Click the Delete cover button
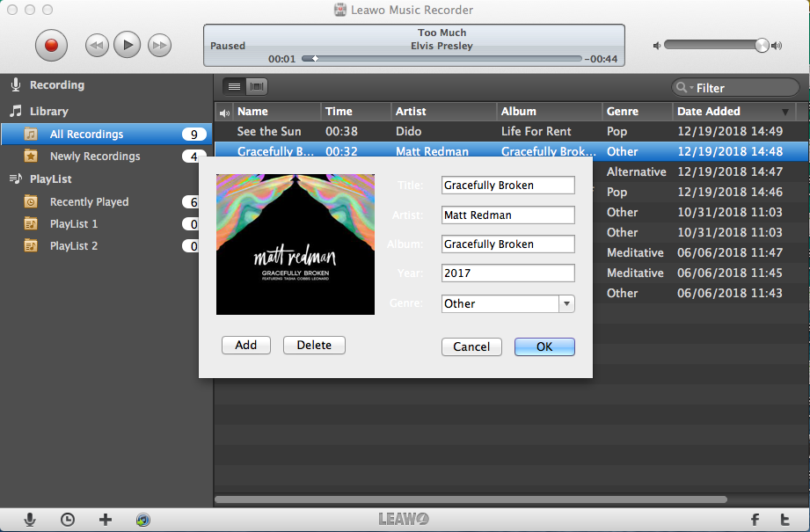This screenshot has height=532, width=810. coord(314,345)
